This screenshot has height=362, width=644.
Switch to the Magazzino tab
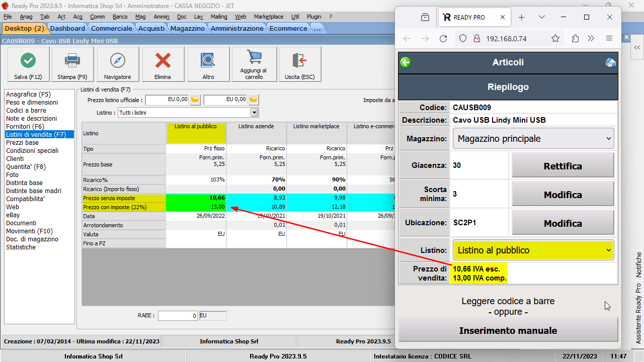[x=188, y=28]
